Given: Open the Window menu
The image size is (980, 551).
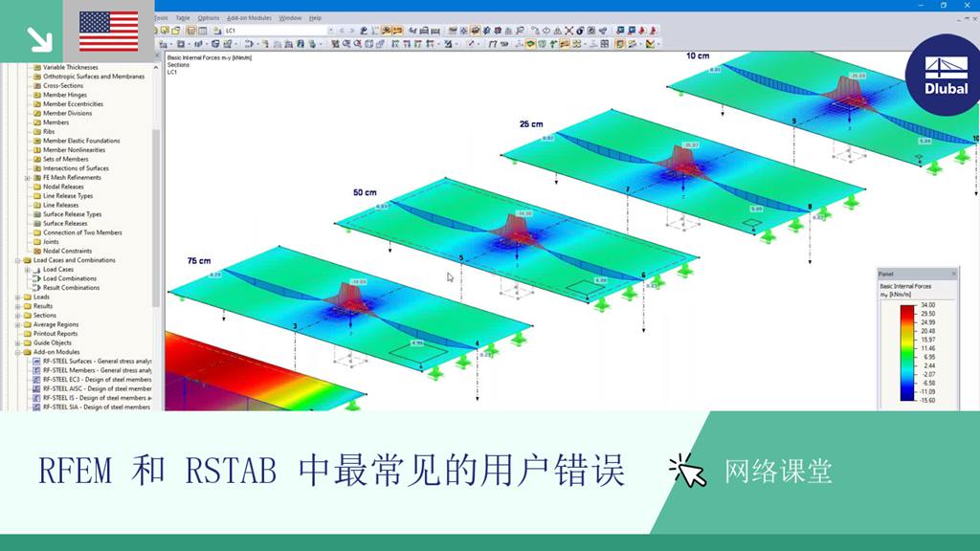Looking at the screenshot, I should tap(290, 18).
